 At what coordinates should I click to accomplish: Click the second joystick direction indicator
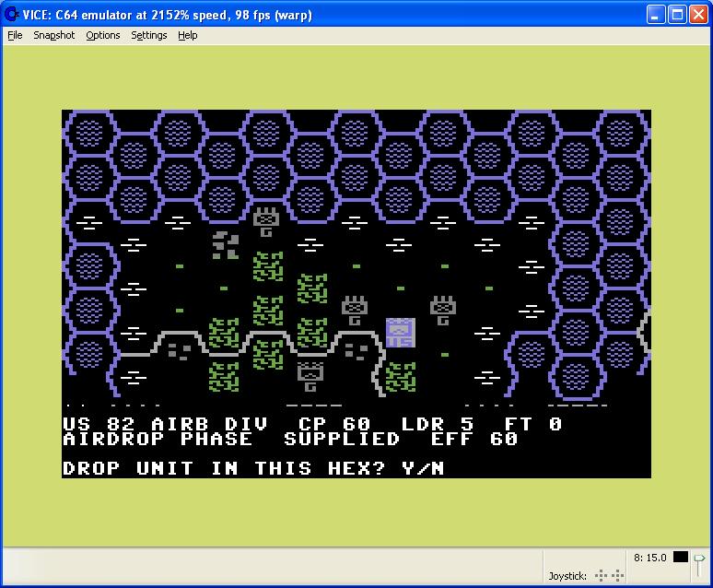pos(617,576)
